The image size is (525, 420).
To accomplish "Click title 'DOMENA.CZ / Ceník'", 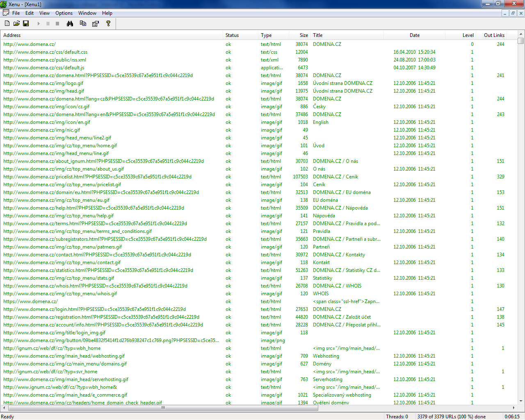I will tap(336, 177).
